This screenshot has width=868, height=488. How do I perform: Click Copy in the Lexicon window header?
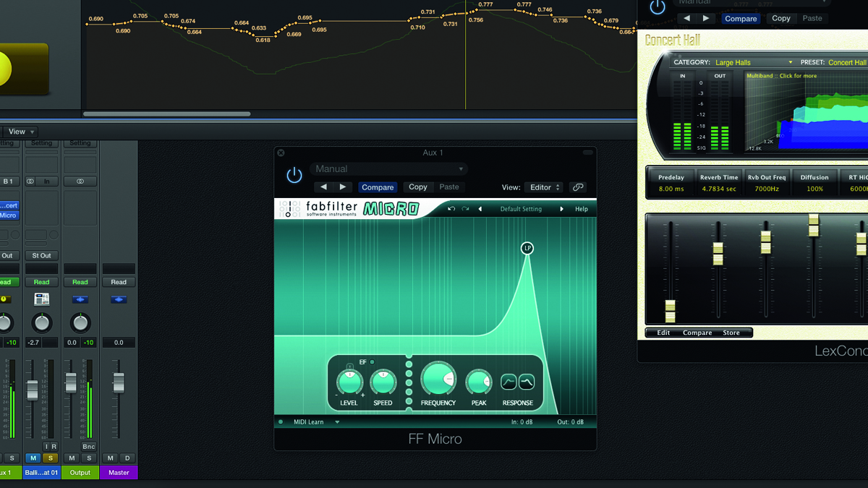[781, 19]
